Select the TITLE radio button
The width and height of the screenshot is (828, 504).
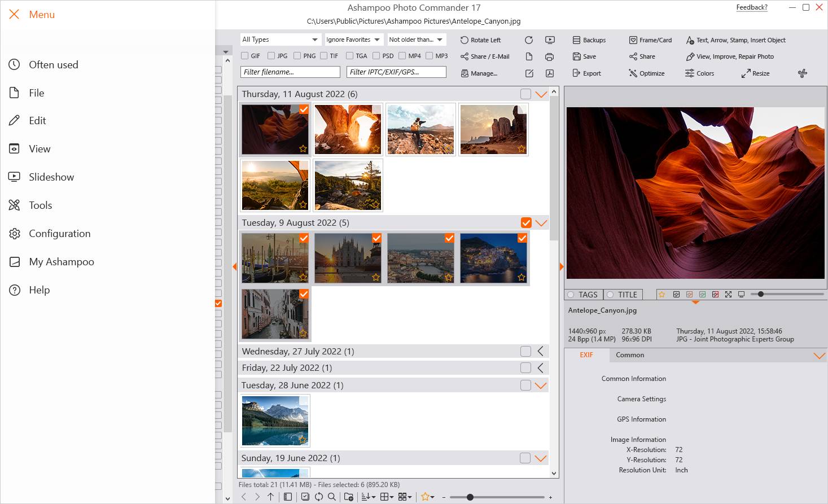coord(609,294)
